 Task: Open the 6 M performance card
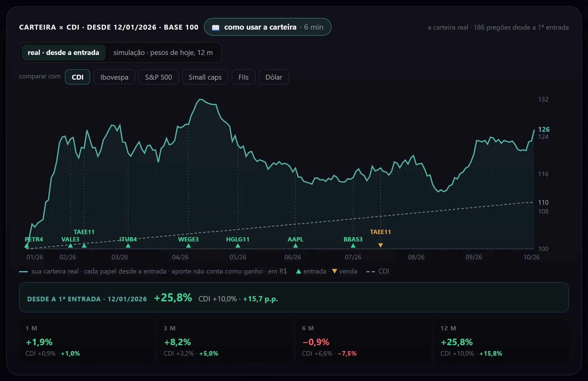tap(363, 341)
